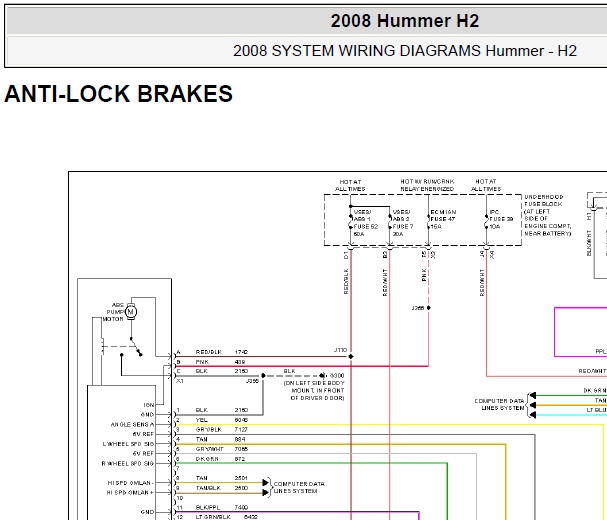Click the 'LT GRN/BLK' wire label
Image resolution: width=607 pixels, height=520 pixels.
point(213,517)
